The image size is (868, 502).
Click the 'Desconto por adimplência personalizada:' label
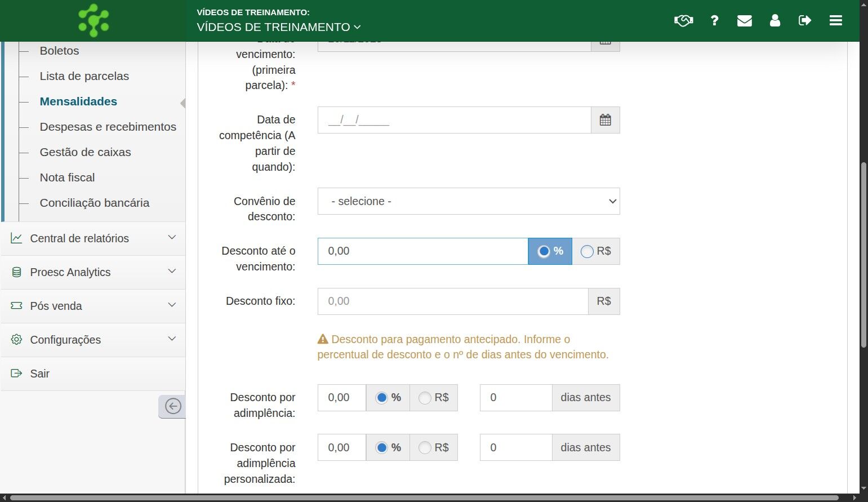260,463
